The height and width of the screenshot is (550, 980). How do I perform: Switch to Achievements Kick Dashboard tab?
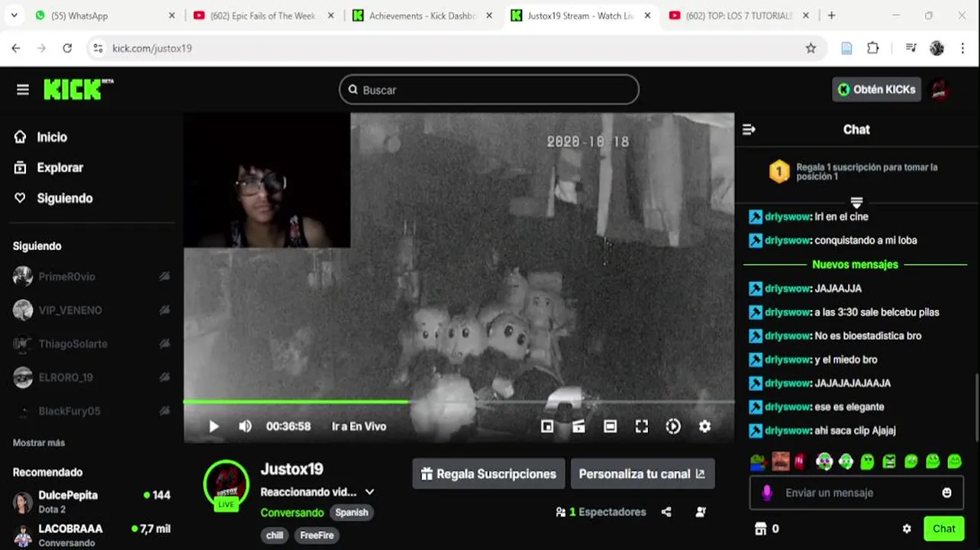tap(422, 15)
